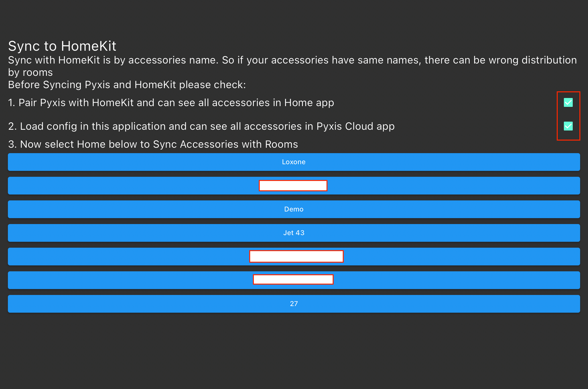The height and width of the screenshot is (389, 588).
Task: Click the 'Sync with HomeKit is by accessories name' text
Action: tap(113, 60)
